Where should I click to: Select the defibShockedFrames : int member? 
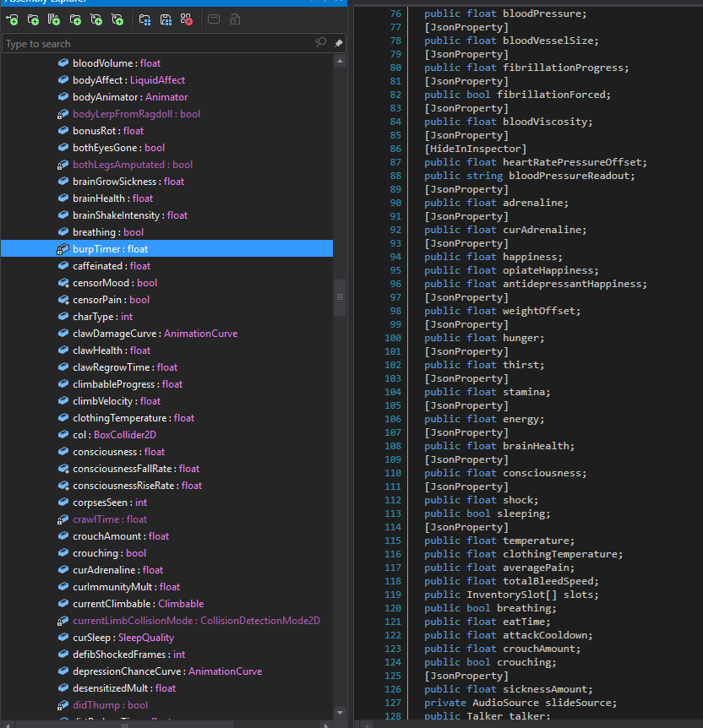pyautogui.click(x=128, y=655)
